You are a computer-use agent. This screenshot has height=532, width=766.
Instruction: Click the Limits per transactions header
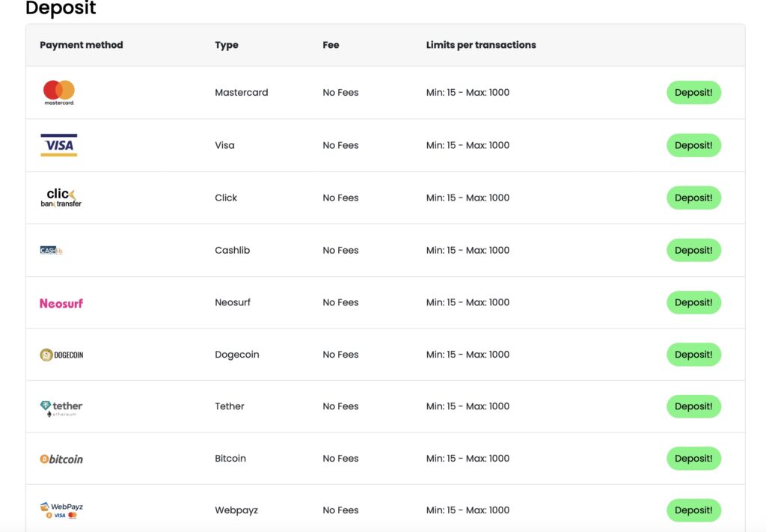pyautogui.click(x=481, y=45)
